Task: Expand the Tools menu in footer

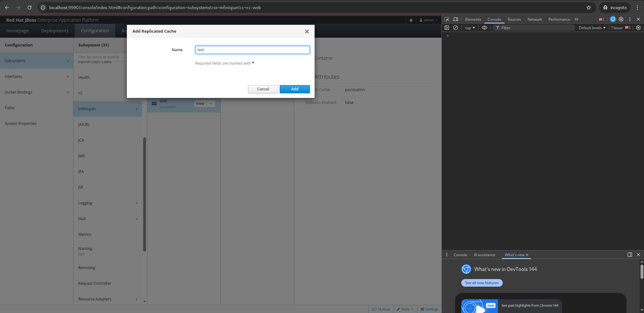Action: tap(405, 309)
